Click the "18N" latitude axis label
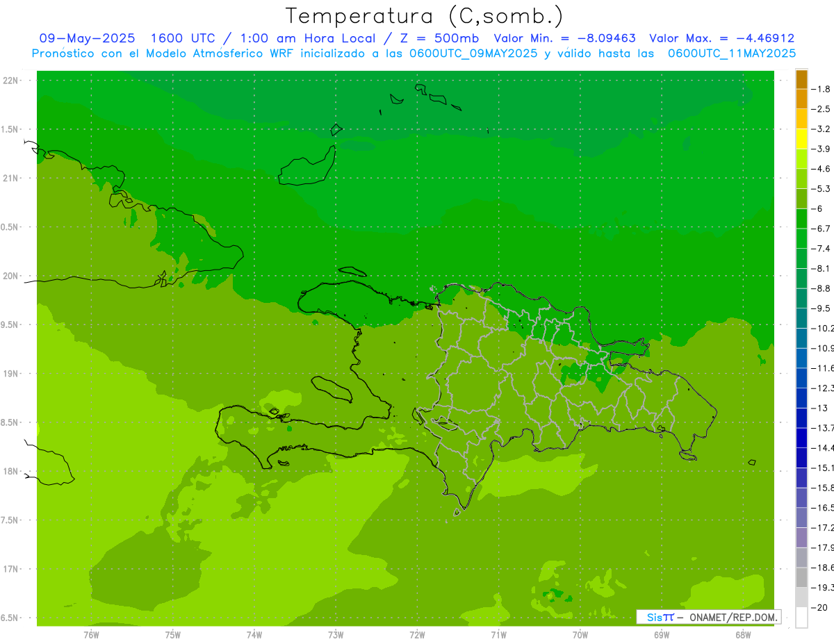The height and width of the screenshot is (644, 834). [x=10, y=471]
